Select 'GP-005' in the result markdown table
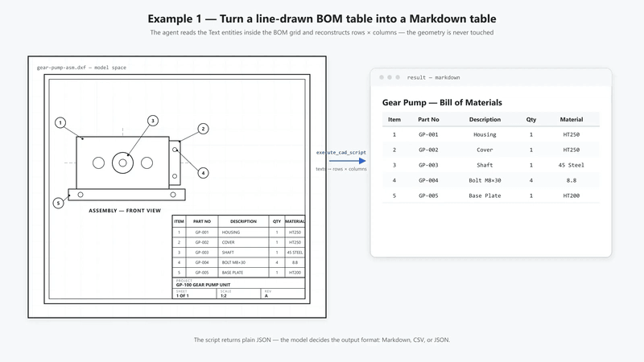The image size is (644, 362). point(428,195)
